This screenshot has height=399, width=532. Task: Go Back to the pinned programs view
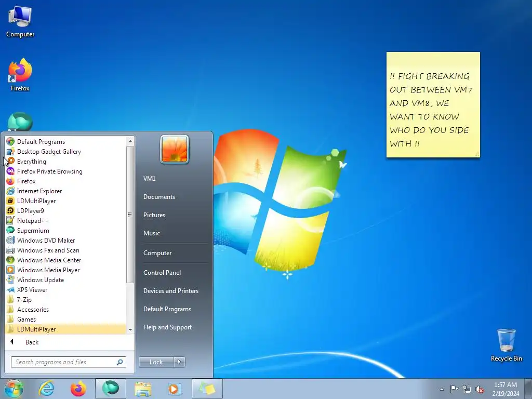32,342
